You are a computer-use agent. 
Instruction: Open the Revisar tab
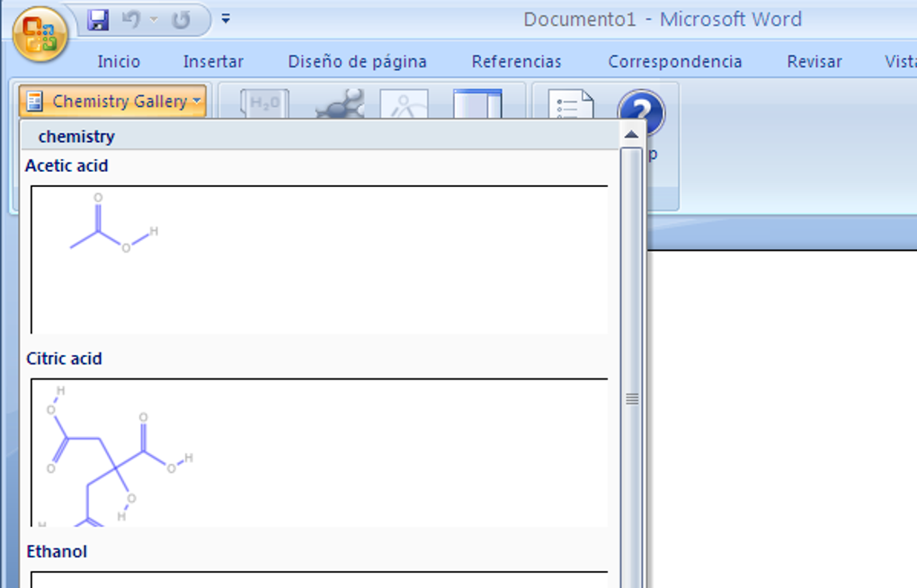tap(815, 61)
